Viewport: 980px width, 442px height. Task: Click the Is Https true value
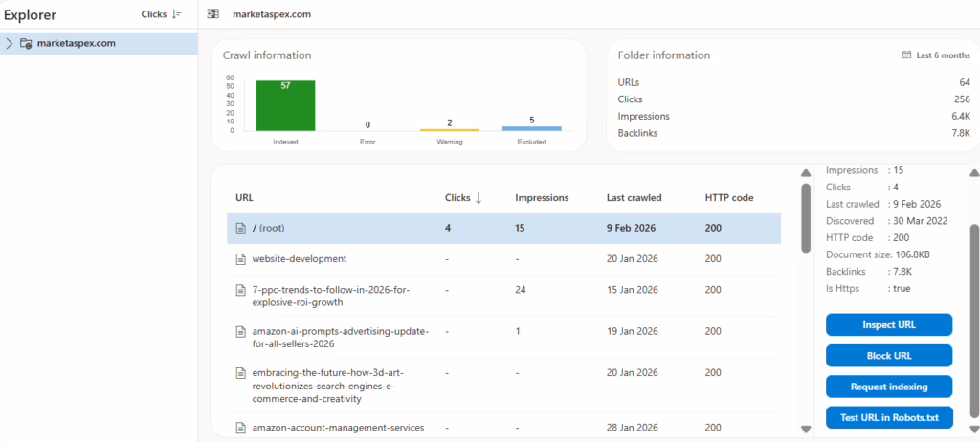coord(900,289)
